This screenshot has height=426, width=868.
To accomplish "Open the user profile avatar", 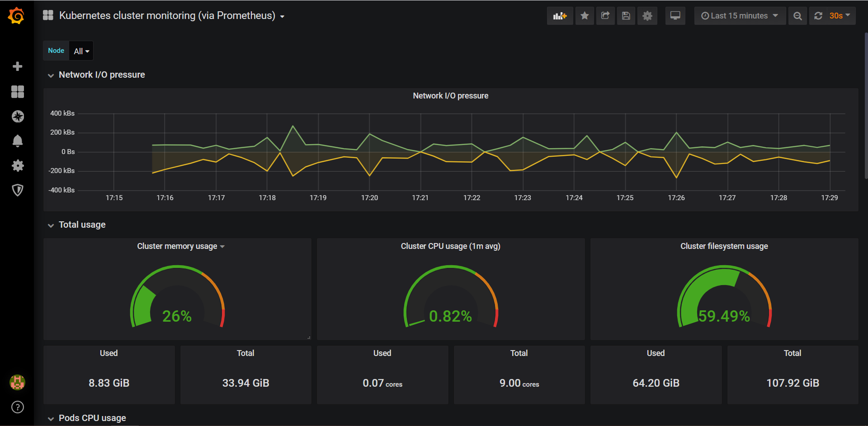I will pyautogui.click(x=17, y=383).
